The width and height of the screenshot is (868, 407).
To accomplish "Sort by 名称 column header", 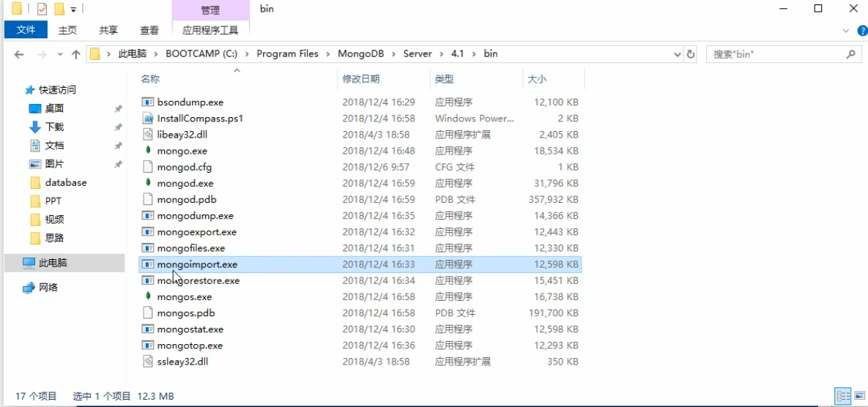I will pyautogui.click(x=150, y=79).
